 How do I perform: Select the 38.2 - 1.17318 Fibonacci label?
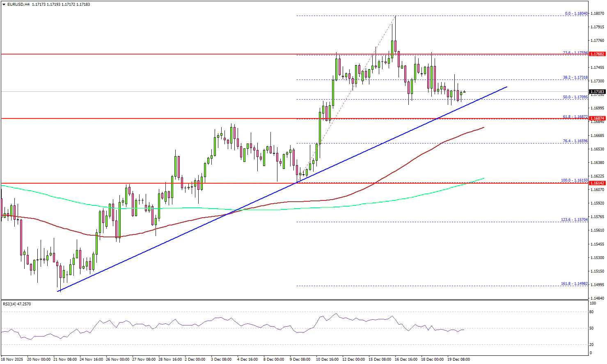[575, 77]
